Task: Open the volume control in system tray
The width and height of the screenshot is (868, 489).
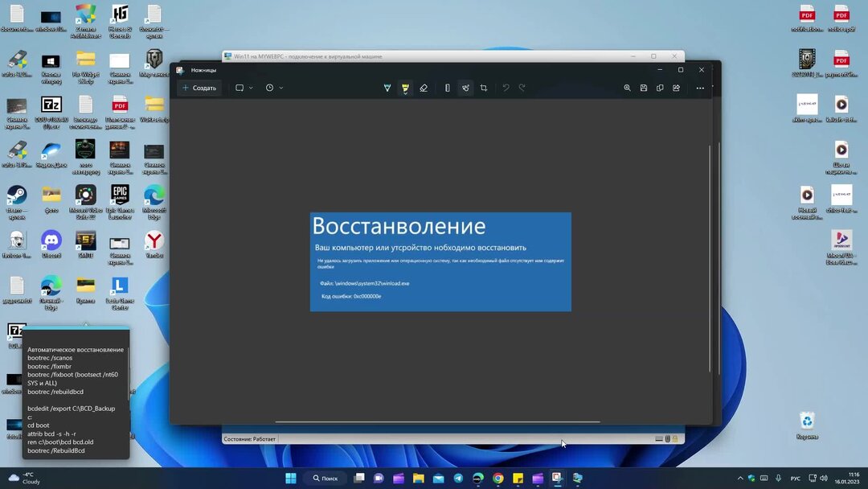Action: 824,478
